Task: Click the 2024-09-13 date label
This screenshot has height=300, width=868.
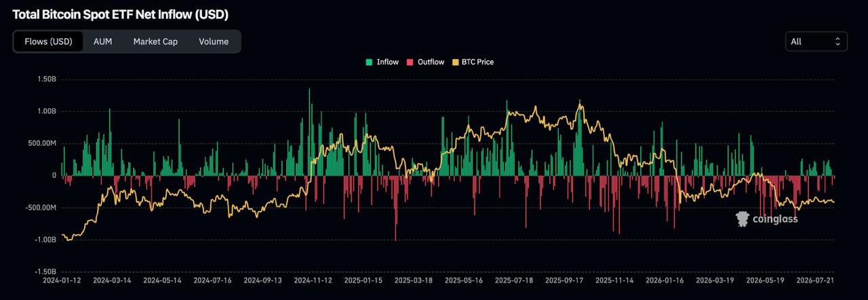Action: 262,280
